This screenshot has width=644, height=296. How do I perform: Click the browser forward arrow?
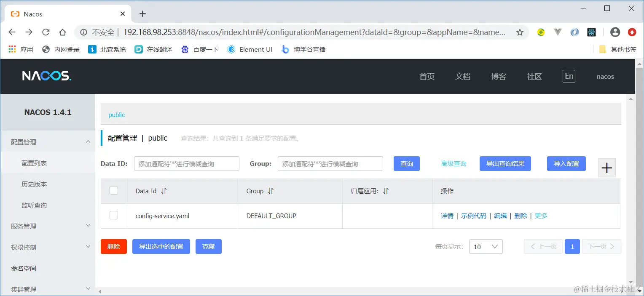(29, 32)
